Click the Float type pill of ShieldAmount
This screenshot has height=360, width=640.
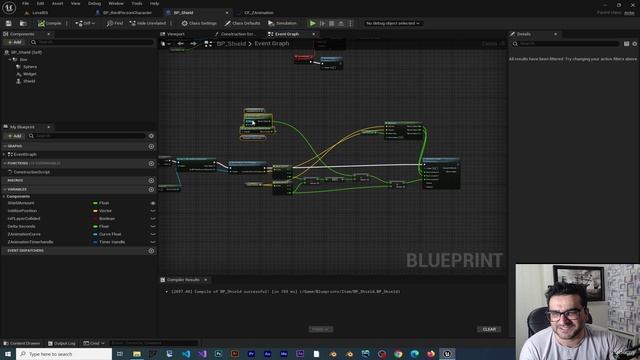[x=101, y=203]
